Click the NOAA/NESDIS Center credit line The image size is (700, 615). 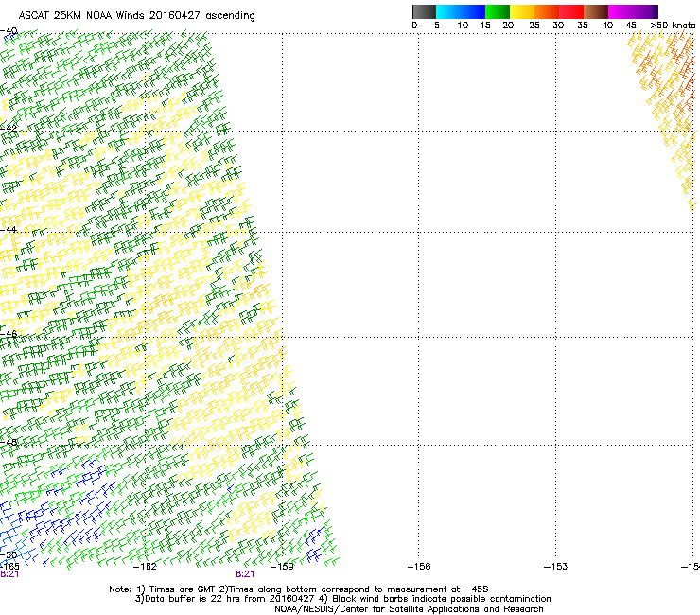(x=409, y=609)
